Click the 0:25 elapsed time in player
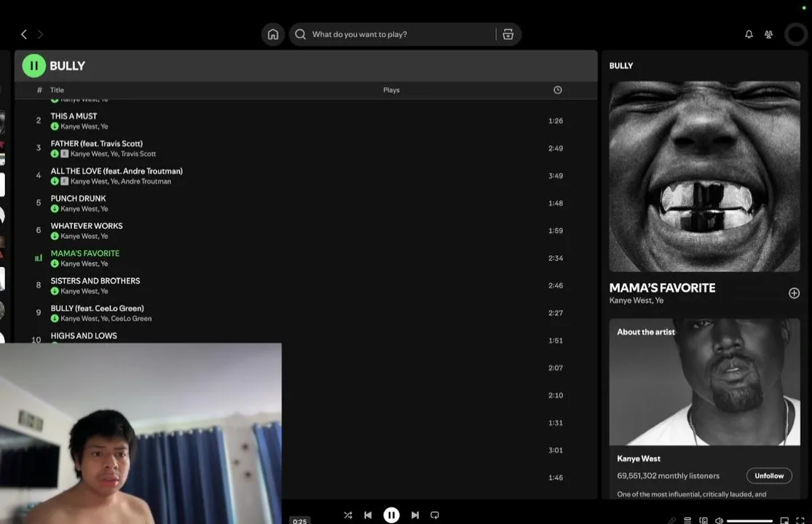Viewport: 812px width, 524px height. click(x=299, y=521)
